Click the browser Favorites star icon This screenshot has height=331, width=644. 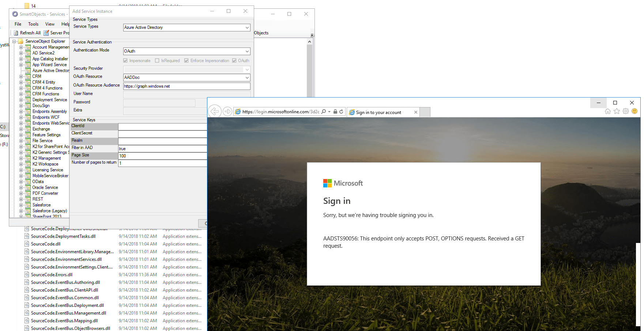coord(617,111)
